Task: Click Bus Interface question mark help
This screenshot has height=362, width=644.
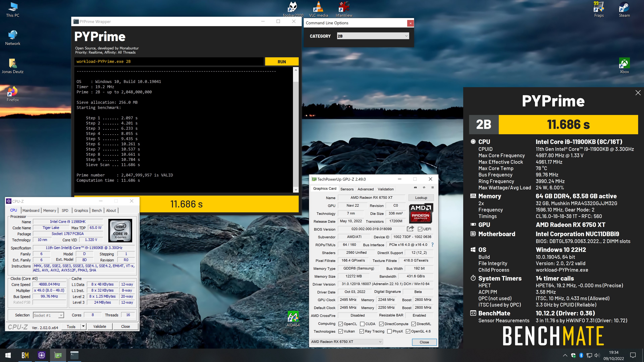Action: tap(432, 245)
